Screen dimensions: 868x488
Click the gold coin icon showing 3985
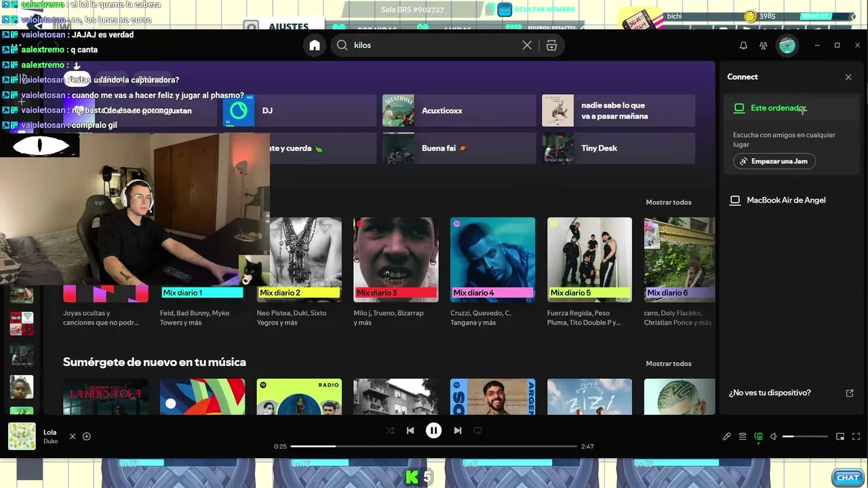pyautogui.click(x=750, y=16)
